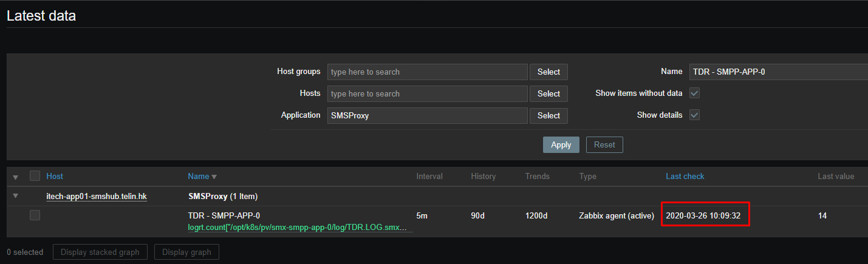Toggle the select-all checkbox in header

click(x=35, y=176)
